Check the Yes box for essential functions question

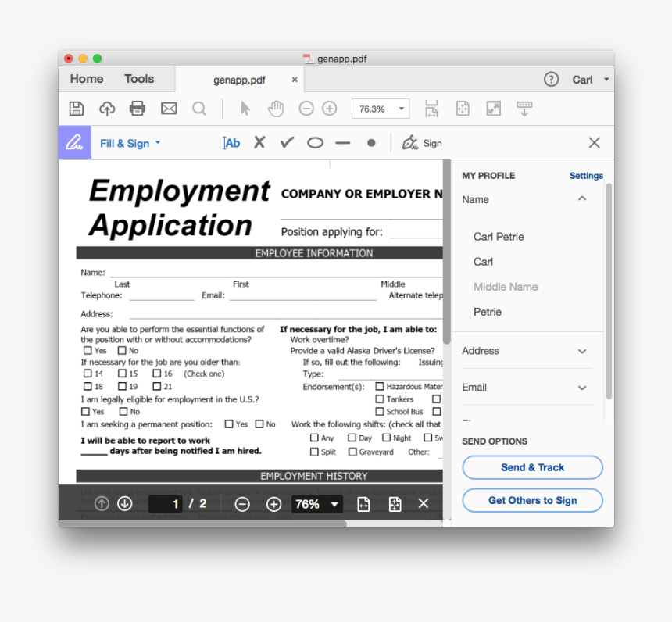click(87, 350)
